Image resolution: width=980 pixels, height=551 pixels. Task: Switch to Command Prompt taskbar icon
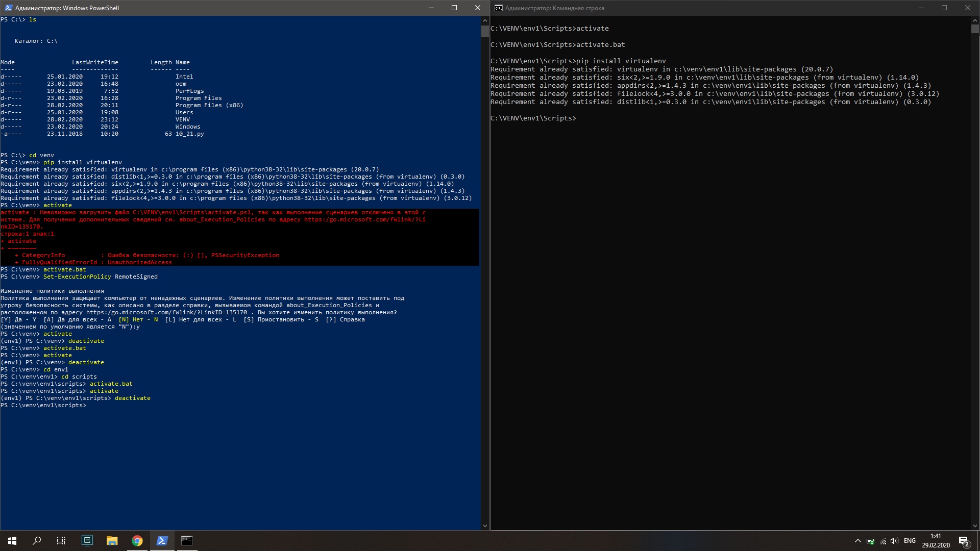[187, 541]
